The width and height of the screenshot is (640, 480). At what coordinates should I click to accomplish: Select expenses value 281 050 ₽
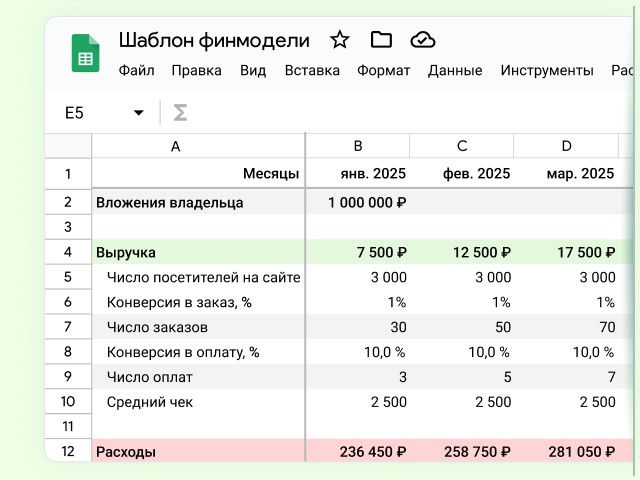click(x=566, y=451)
